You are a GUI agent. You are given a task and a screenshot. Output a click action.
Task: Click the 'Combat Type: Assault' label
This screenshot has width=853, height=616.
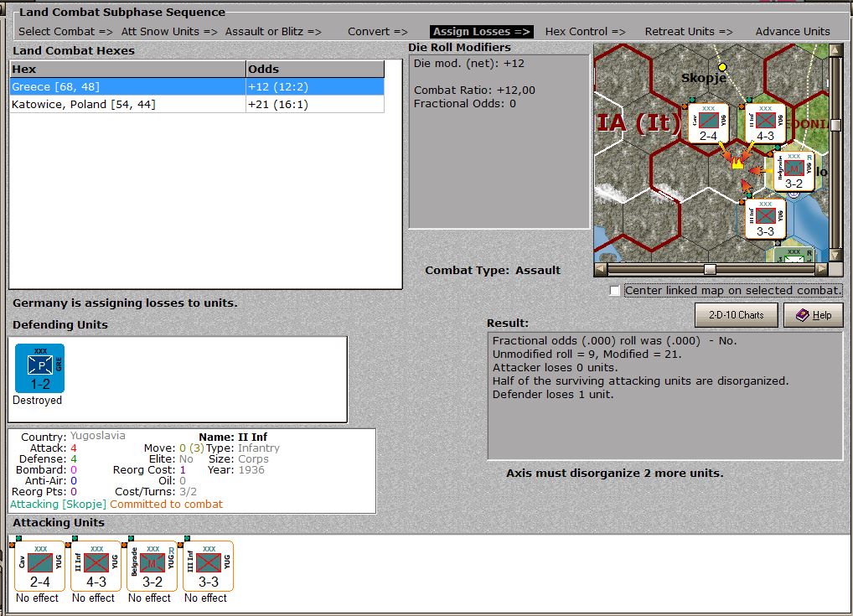pos(493,271)
